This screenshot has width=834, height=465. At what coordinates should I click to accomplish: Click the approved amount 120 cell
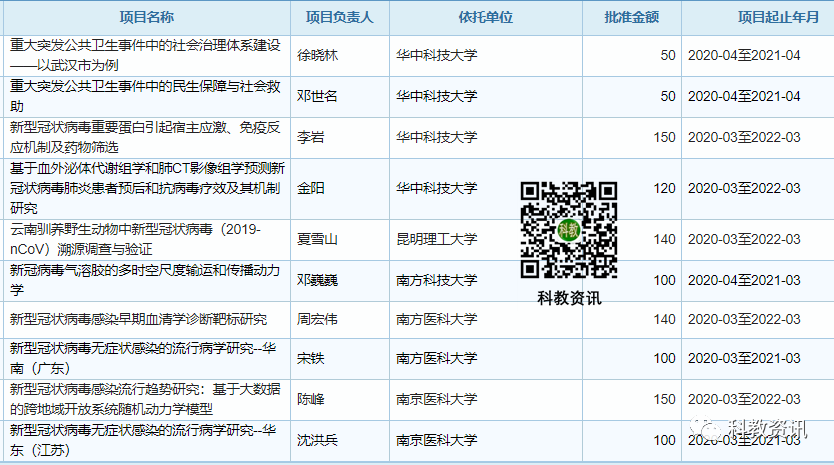[x=664, y=188]
